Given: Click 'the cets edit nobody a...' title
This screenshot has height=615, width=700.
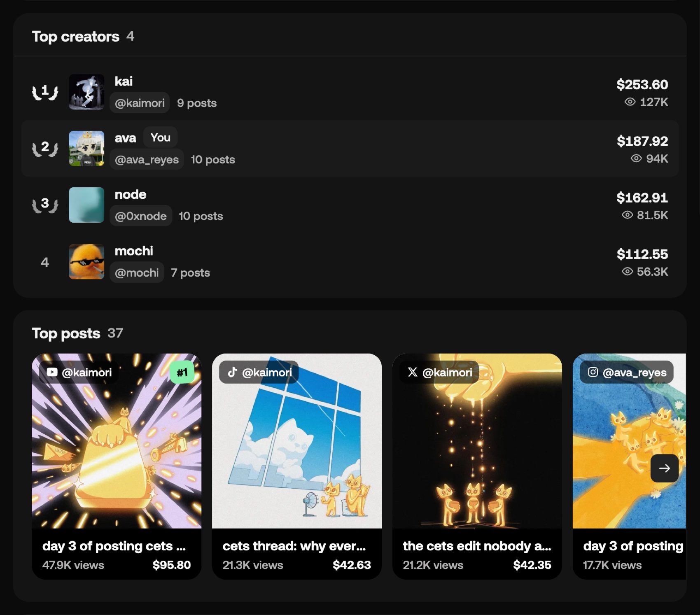Looking at the screenshot, I should tap(477, 546).
